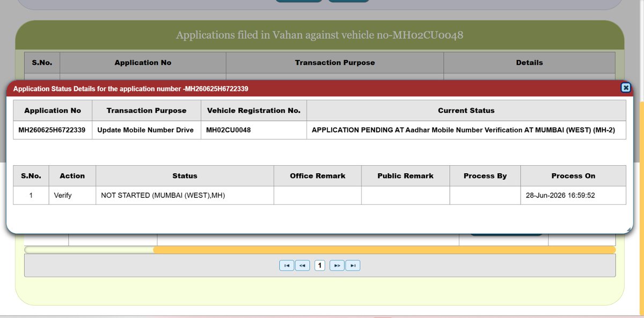
Task: Select page 1 in pagination
Action: point(320,265)
